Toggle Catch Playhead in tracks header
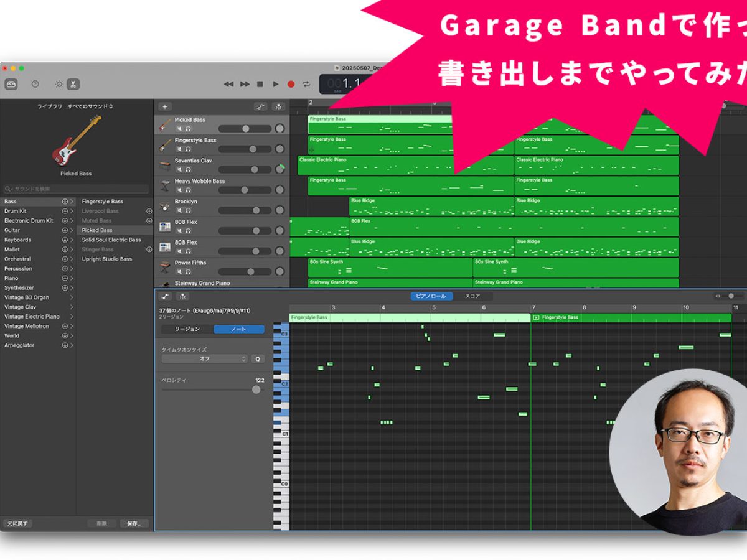 (278, 106)
